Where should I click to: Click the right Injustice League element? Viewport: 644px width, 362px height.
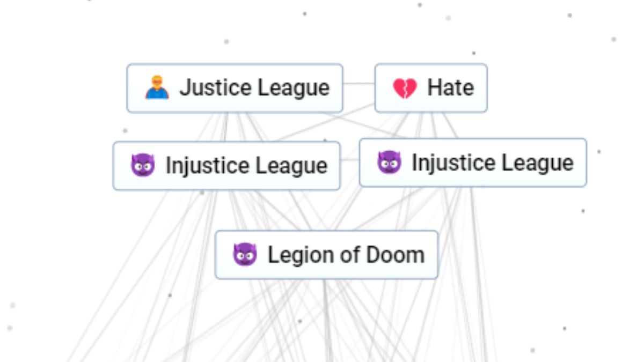(472, 162)
